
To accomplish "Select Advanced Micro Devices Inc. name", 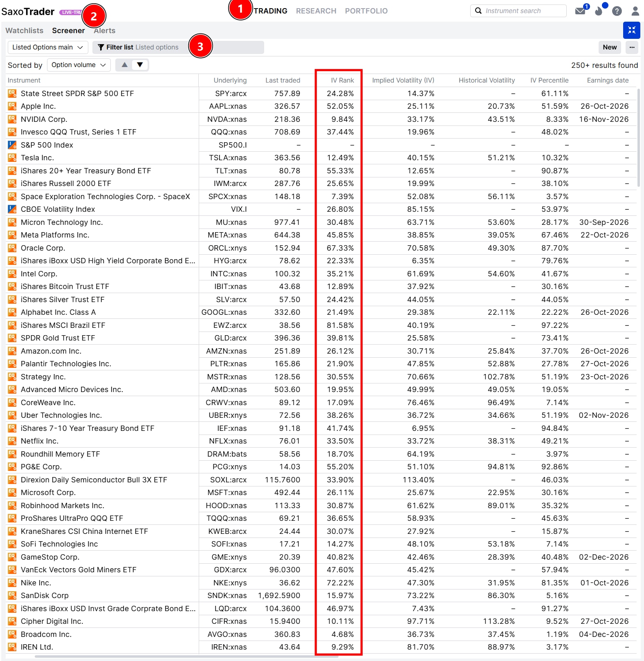I will click(72, 390).
